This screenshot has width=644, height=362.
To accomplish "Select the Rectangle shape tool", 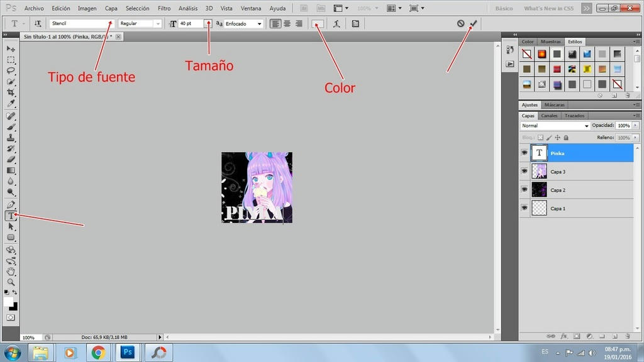I will [x=11, y=237].
